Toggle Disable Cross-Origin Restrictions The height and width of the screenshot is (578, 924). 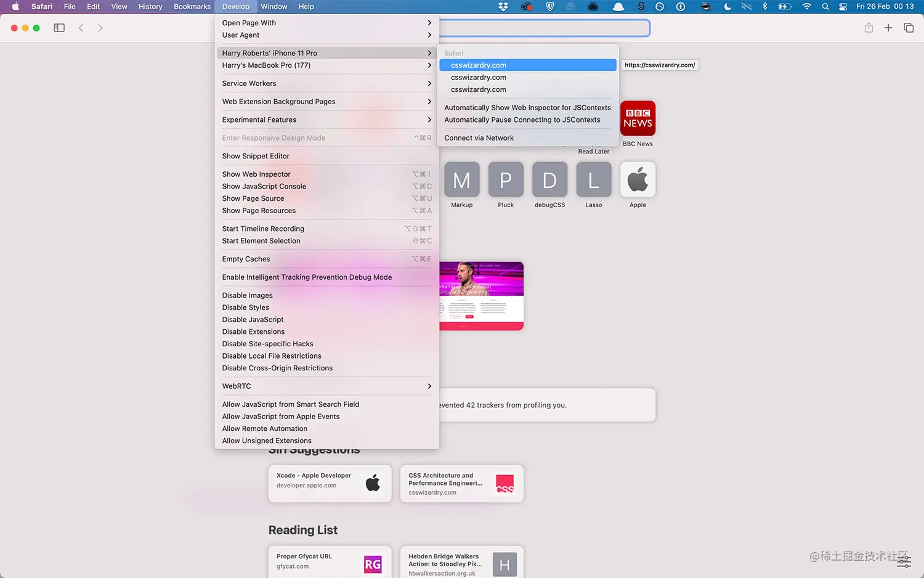click(x=326, y=368)
